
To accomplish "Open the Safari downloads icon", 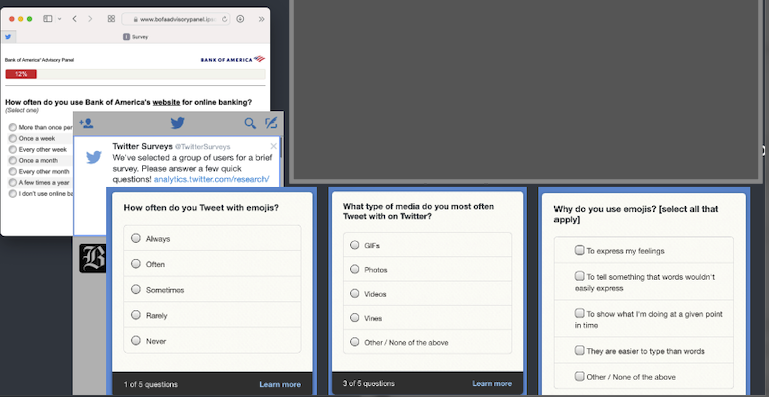I will click(240, 19).
